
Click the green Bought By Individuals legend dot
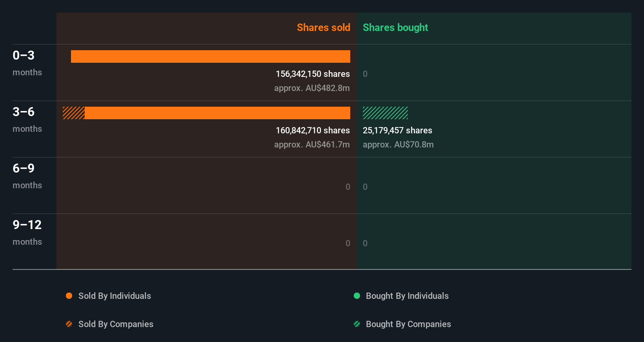coord(357,296)
